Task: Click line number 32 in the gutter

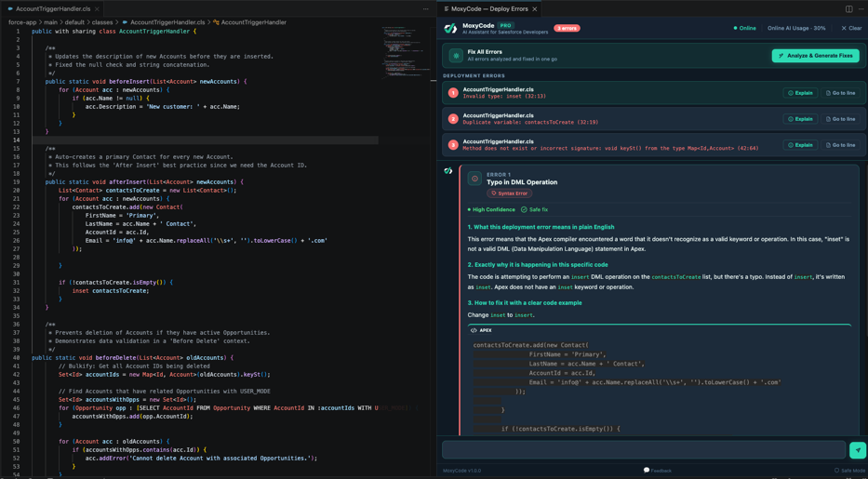Action: pyautogui.click(x=17, y=290)
